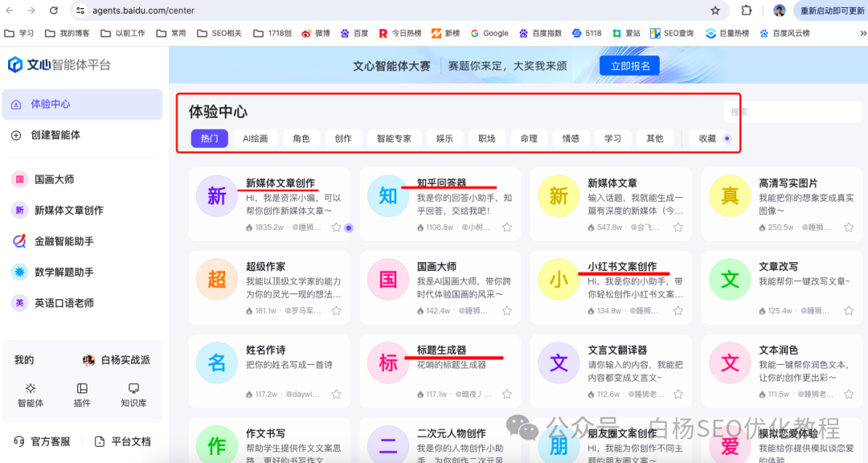Viewport: 868px width, 463px height.
Task: Open 创建智能体 in sidebar
Action: point(82,135)
